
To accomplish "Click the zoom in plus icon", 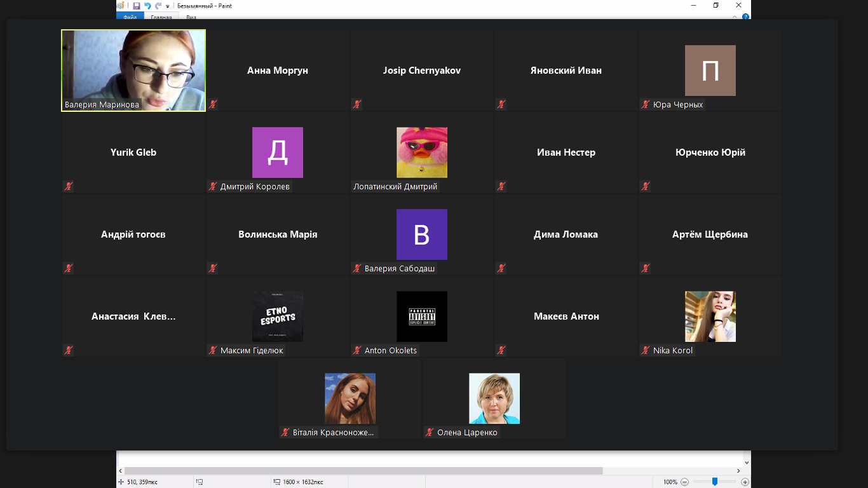I will coord(745,482).
